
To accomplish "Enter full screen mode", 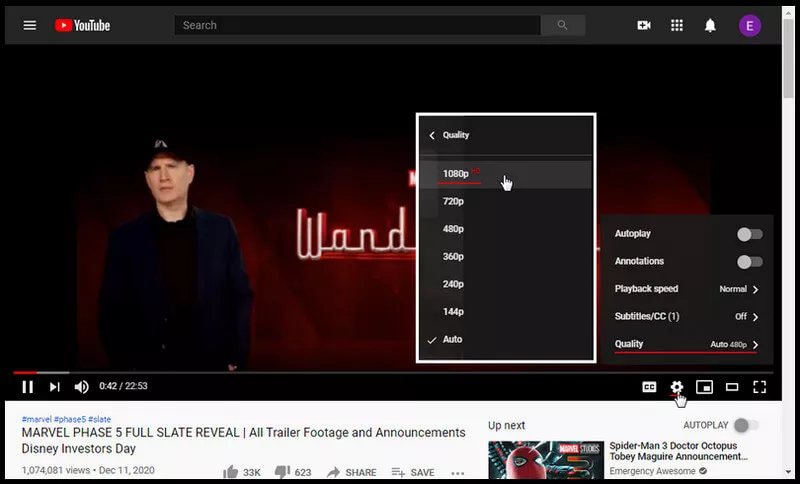I will 760,387.
